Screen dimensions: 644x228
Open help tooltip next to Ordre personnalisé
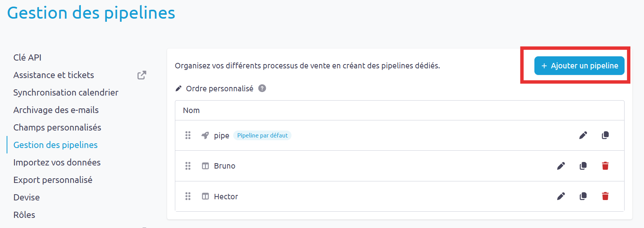tap(262, 88)
